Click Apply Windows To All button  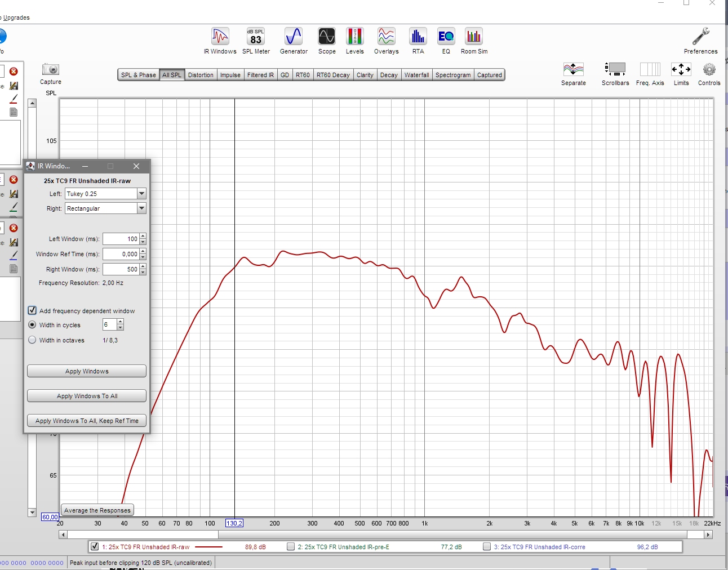pyautogui.click(x=87, y=396)
